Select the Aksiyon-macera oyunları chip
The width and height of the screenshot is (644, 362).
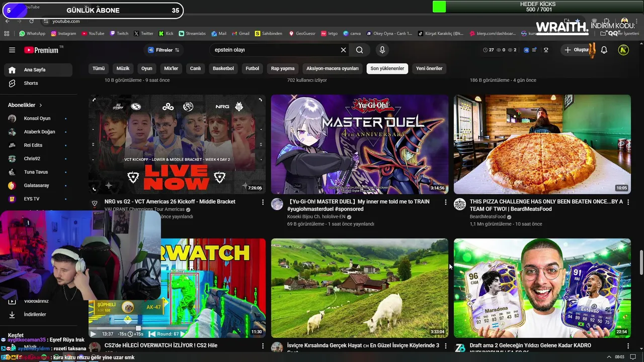[332, 68]
